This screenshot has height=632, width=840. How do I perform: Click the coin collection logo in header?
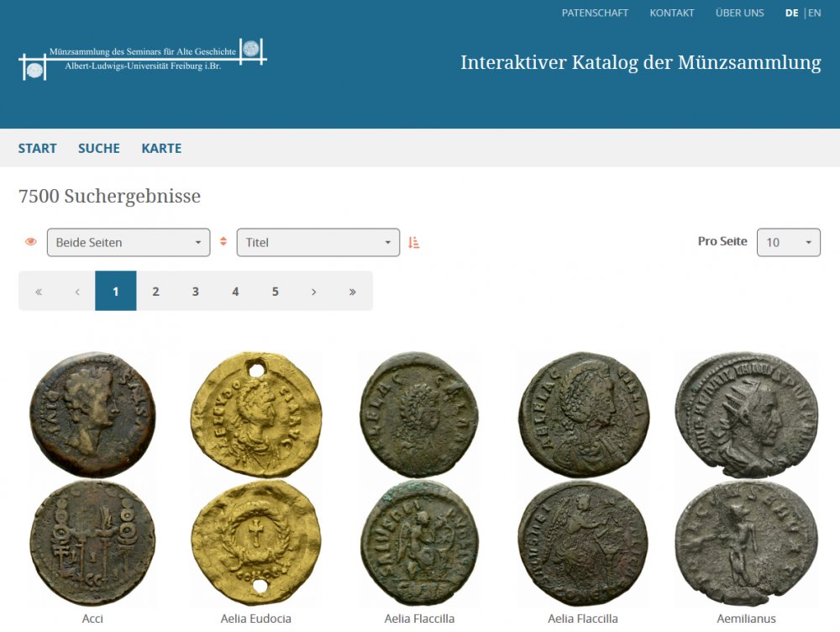[142, 59]
